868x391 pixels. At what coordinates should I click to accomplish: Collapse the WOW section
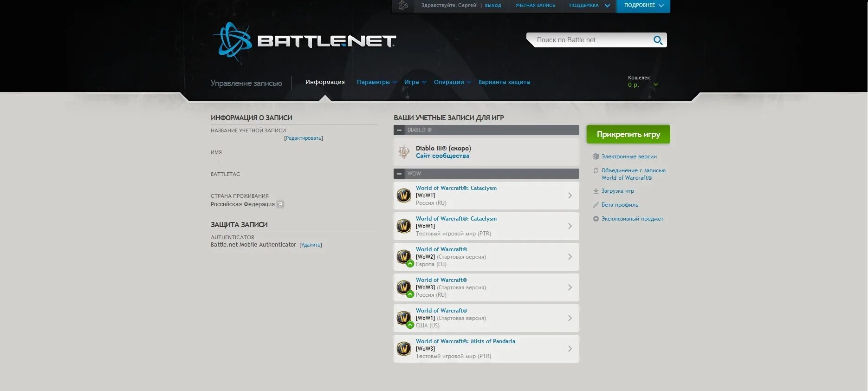click(x=399, y=174)
